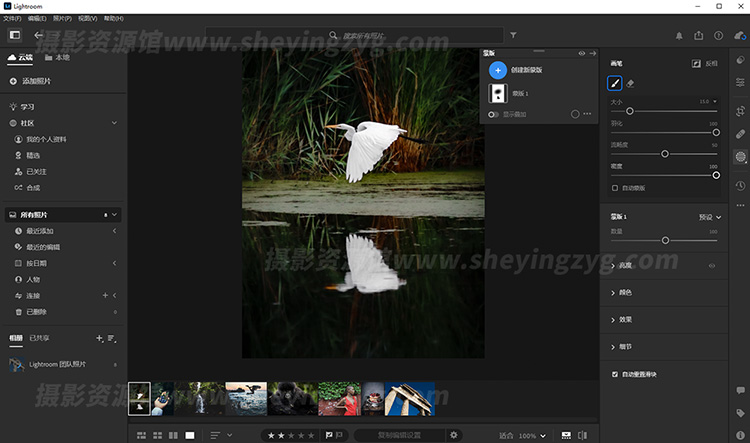Expand the 效果 section
Viewport: 750px width, 443px height.
coord(625,320)
